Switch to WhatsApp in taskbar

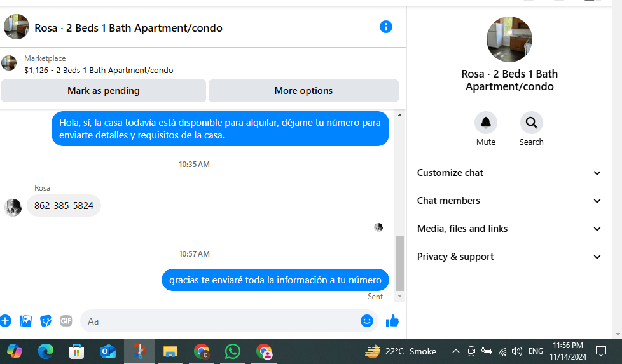coord(233,351)
